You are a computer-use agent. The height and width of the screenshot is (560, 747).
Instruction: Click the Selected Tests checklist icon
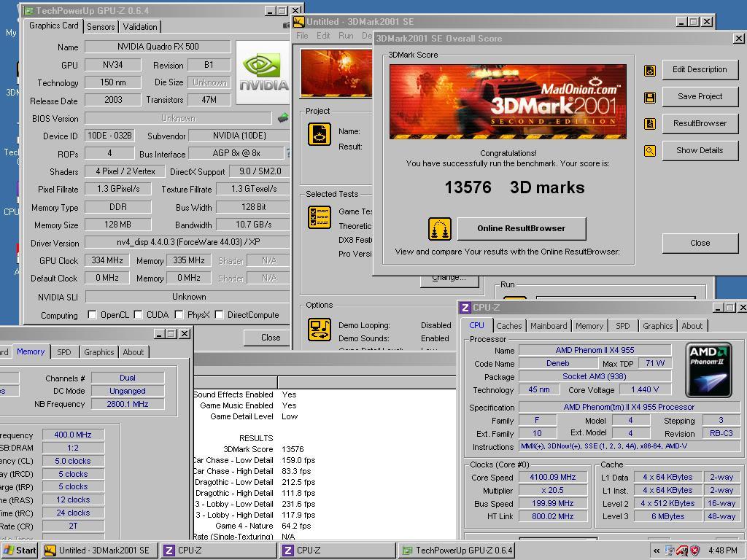click(x=320, y=217)
